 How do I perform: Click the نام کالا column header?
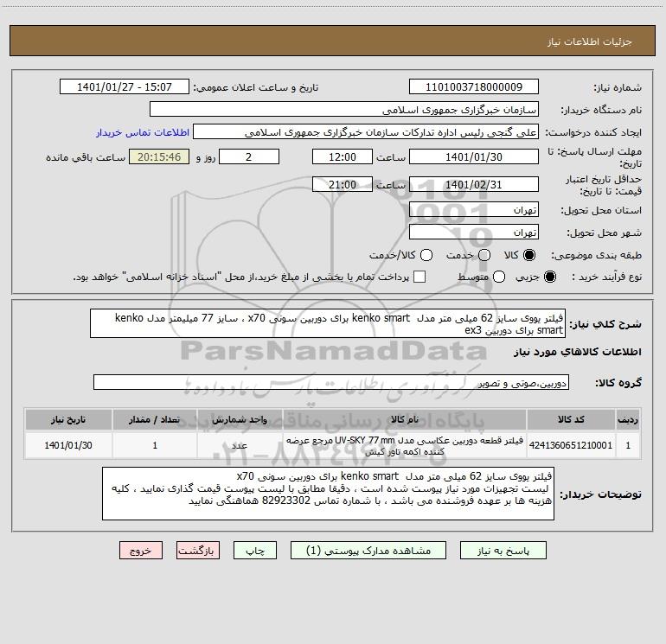405,419
